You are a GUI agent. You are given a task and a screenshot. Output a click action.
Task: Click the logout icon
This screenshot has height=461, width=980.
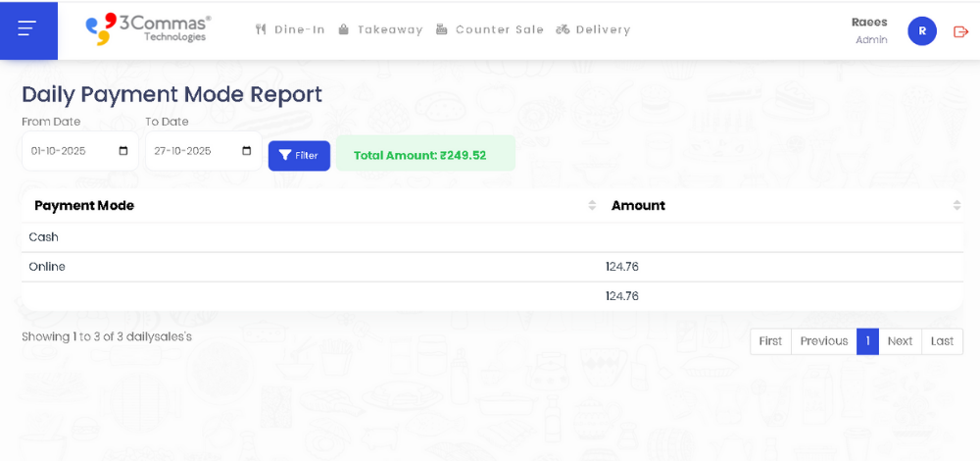pyautogui.click(x=960, y=31)
